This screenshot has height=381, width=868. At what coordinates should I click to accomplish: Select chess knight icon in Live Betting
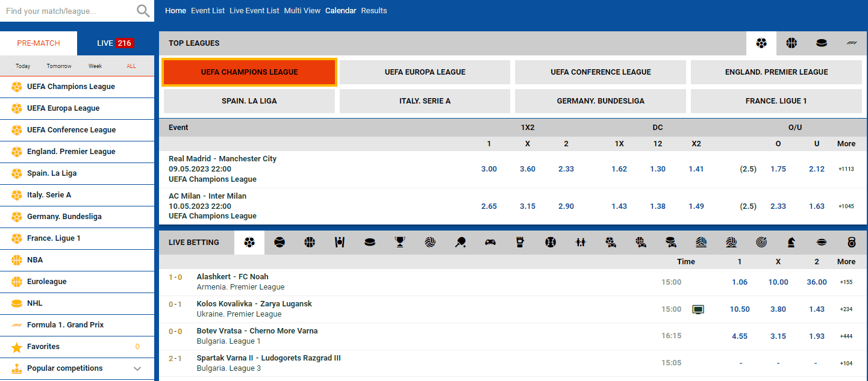pyautogui.click(x=792, y=242)
